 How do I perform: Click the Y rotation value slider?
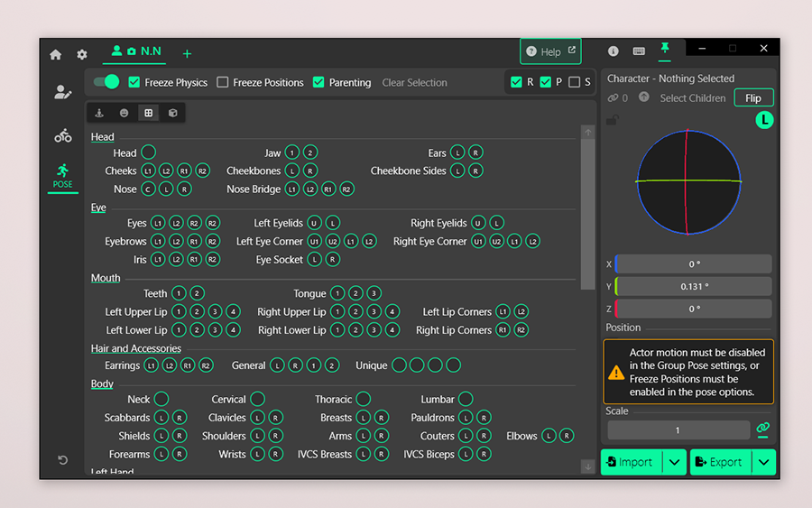coord(693,286)
